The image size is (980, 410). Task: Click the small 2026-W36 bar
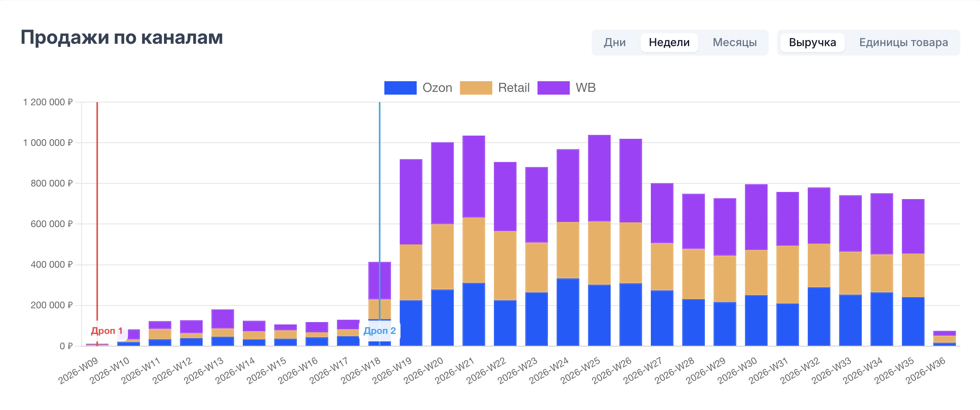pyautogui.click(x=944, y=339)
